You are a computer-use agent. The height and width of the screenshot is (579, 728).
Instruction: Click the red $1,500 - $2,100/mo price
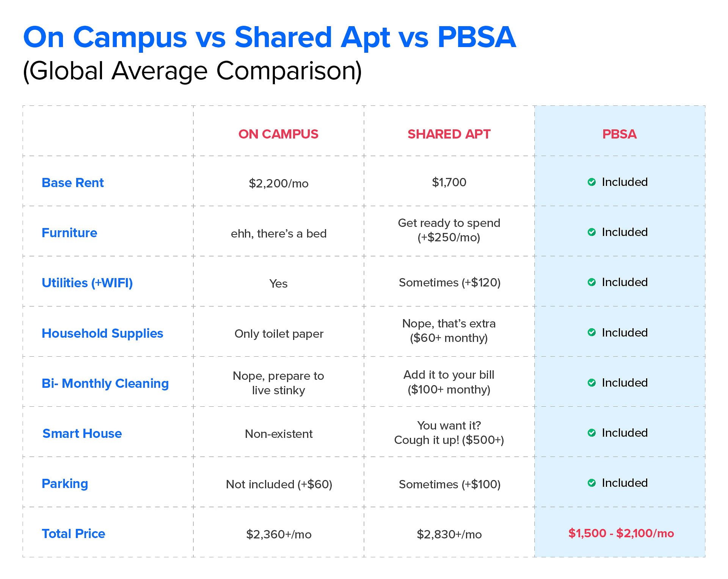click(x=621, y=533)
